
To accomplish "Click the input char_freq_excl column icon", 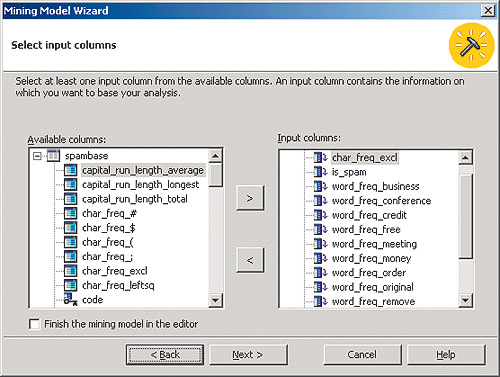I will click(x=321, y=157).
